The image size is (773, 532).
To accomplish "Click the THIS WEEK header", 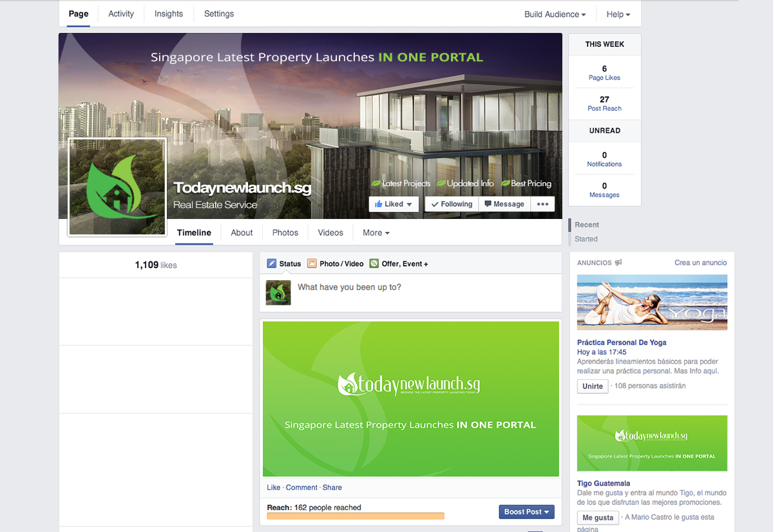I will pyautogui.click(x=605, y=44).
